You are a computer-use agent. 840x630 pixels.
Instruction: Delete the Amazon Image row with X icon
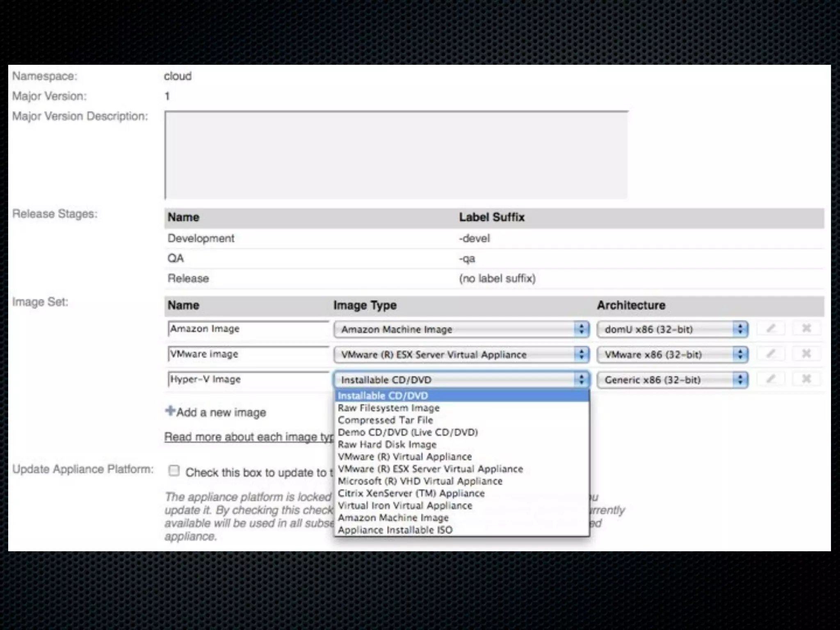coord(806,328)
